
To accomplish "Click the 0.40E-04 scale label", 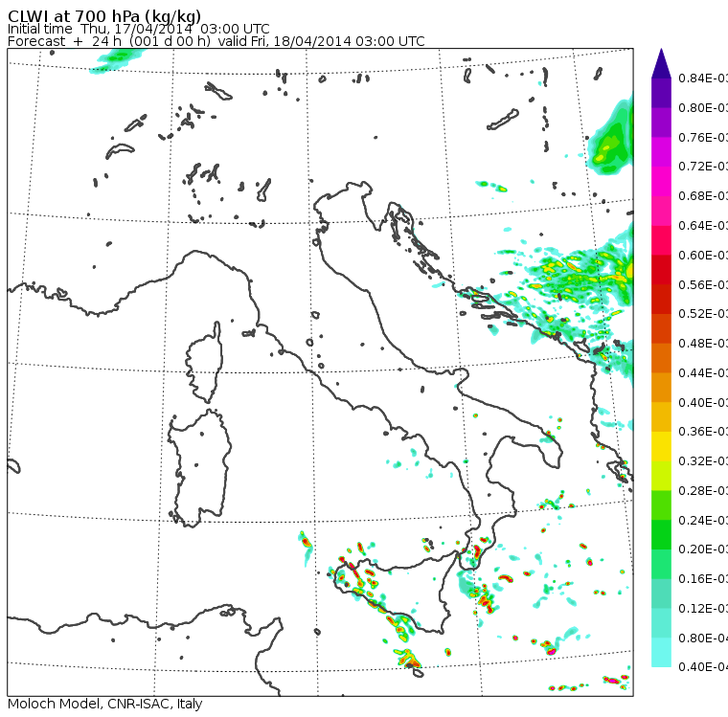I will pos(703,667).
